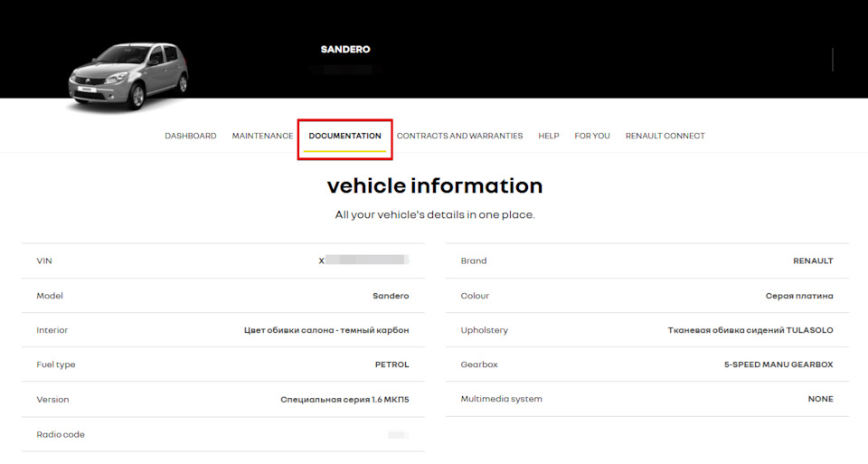Click the 'vehicle information' heading

[x=435, y=185]
